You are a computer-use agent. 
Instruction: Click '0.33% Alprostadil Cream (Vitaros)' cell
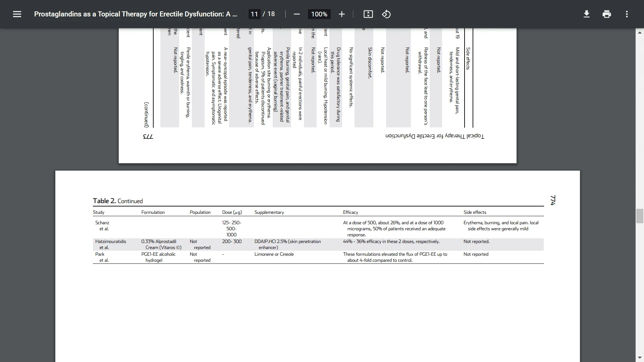[x=161, y=244]
